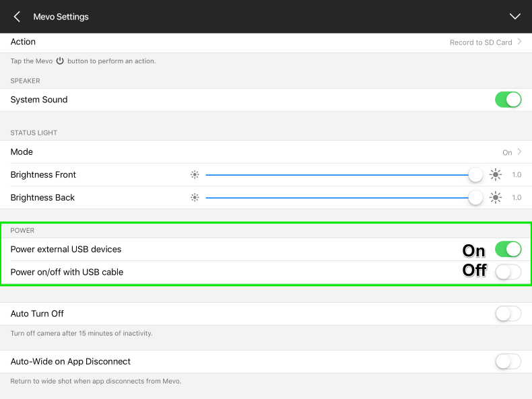Click dim sun icon for Brightness Front
Screen dimensions: 532x399
(x=195, y=175)
